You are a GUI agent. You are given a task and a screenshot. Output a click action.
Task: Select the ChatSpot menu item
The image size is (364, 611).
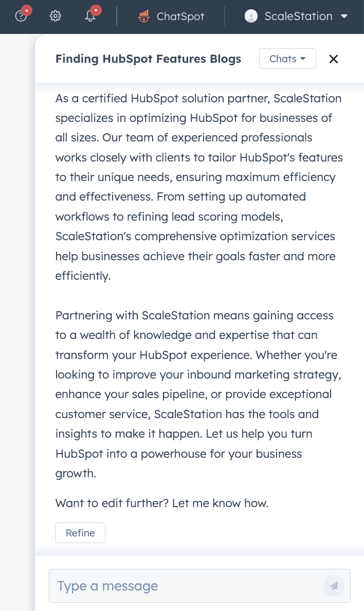pos(171,16)
